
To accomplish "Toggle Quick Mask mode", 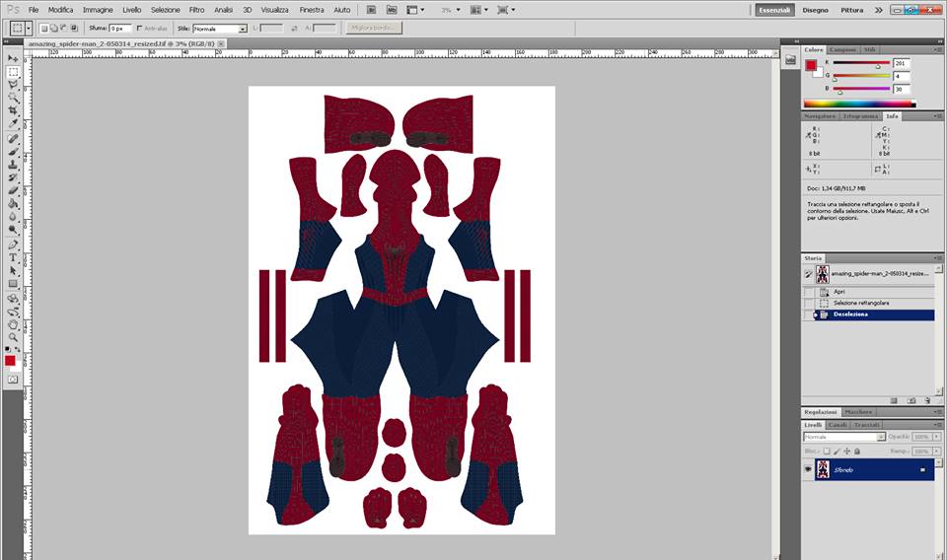I will click(13, 380).
